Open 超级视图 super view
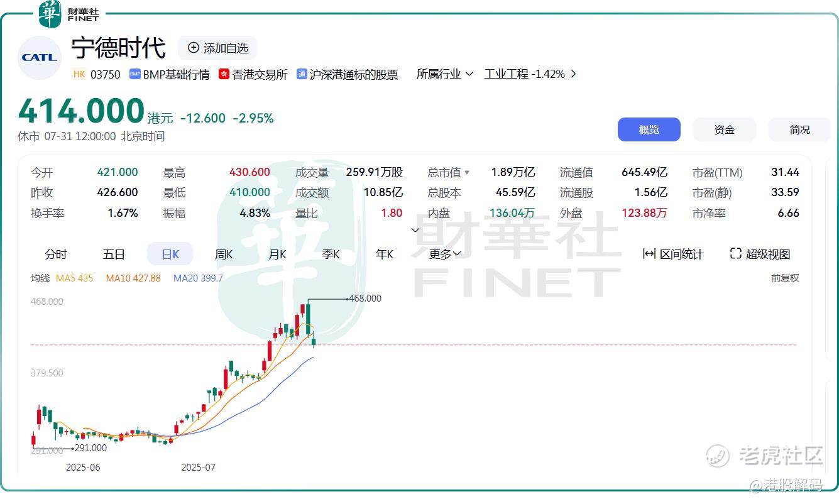The image size is (839, 504). click(760, 254)
